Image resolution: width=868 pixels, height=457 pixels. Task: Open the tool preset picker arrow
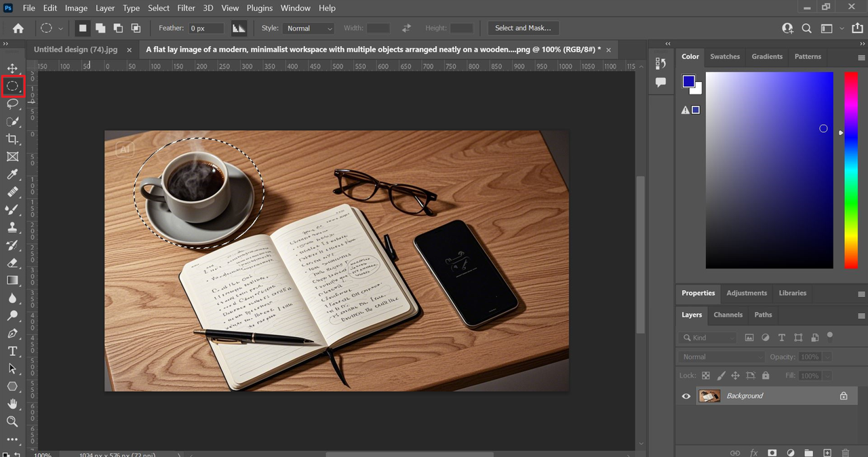pos(61,28)
